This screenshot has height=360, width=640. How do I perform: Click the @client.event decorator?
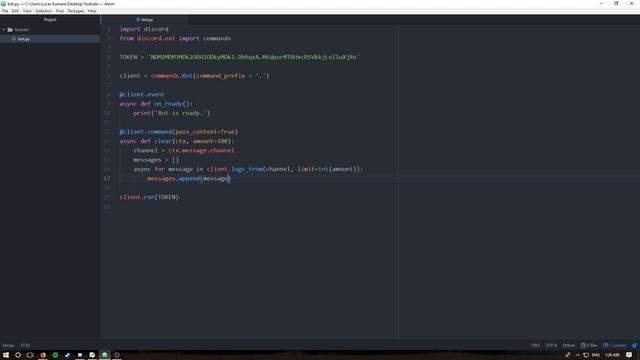[142, 94]
